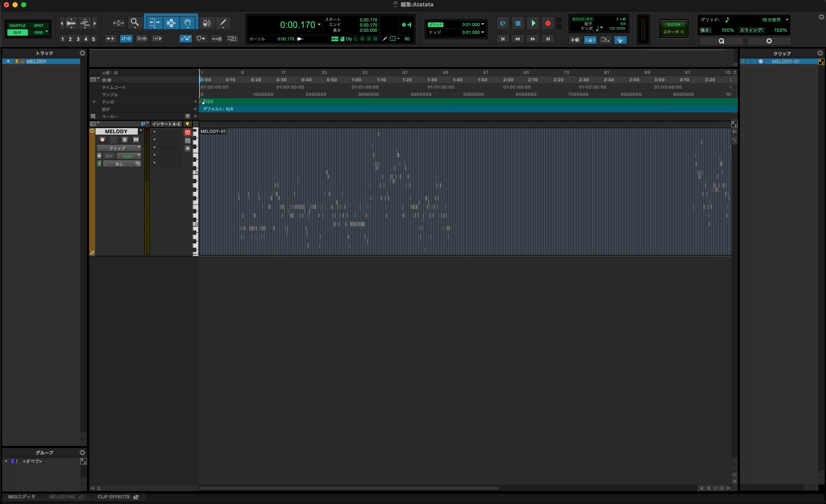Enable GRID edit mode
826x504 pixels.
[x=38, y=33]
